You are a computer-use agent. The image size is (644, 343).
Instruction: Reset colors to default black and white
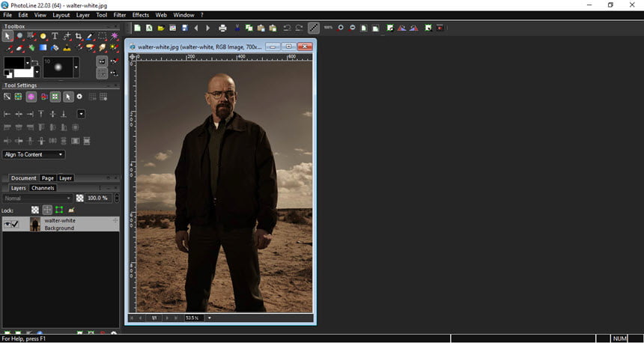tap(7, 73)
